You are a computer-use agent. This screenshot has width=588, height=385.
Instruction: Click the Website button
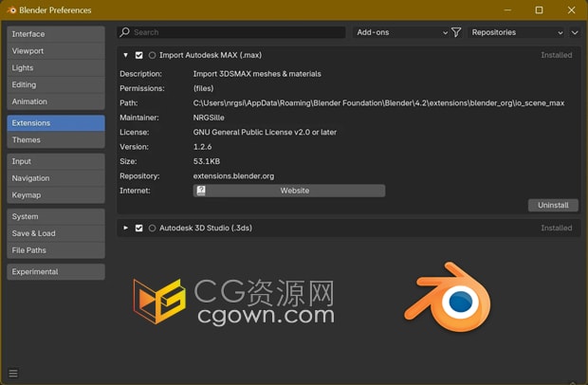289,191
